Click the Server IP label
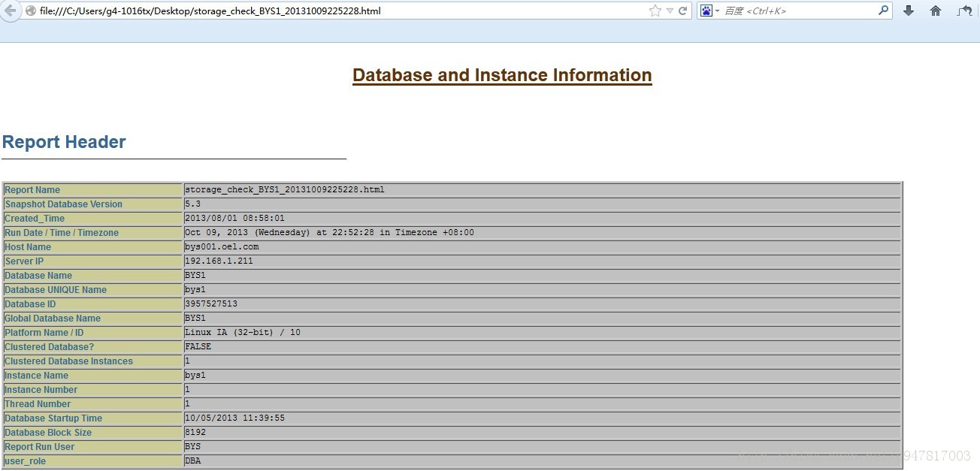The width and height of the screenshot is (980, 471). 24,261
